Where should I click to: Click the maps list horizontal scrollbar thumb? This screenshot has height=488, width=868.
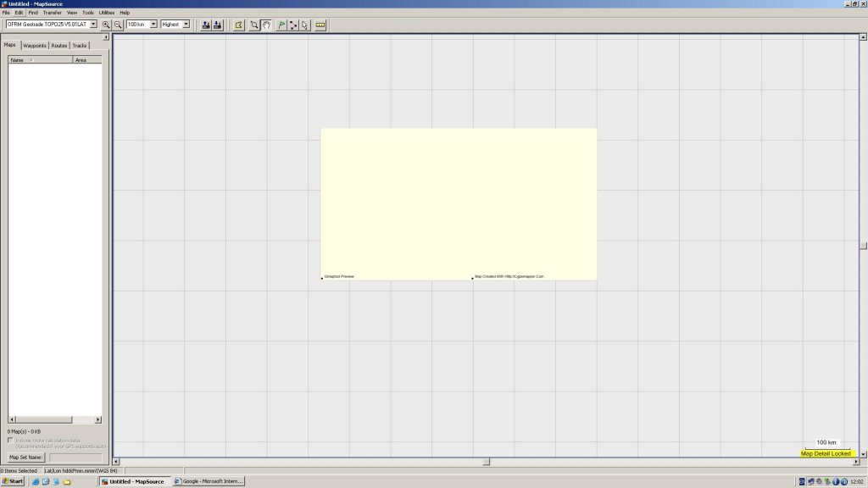[x=44, y=419]
